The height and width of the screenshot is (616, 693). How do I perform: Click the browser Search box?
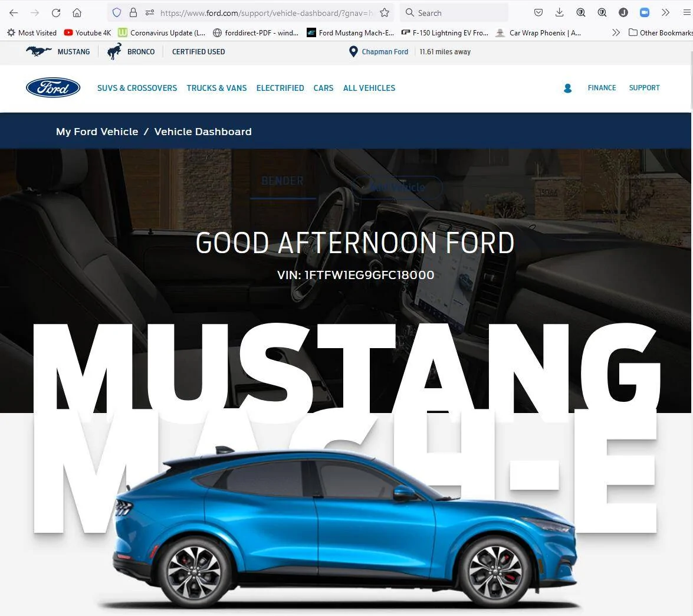pos(454,13)
